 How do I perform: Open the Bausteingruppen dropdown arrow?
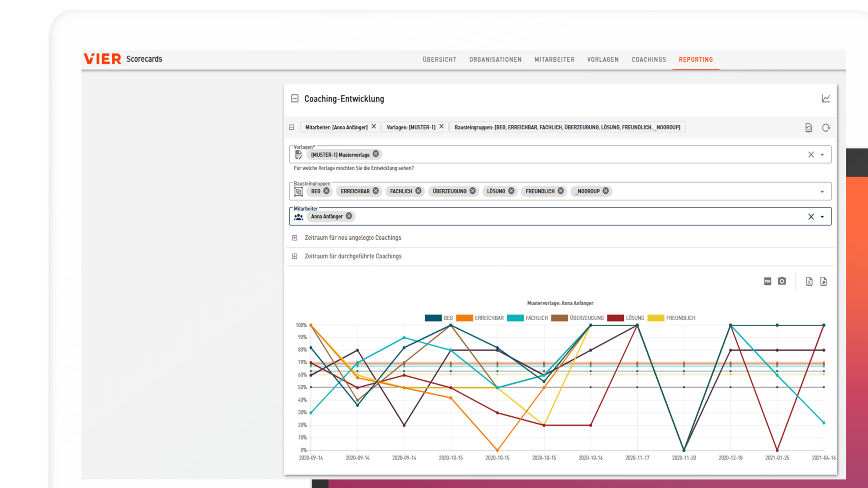coord(822,192)
